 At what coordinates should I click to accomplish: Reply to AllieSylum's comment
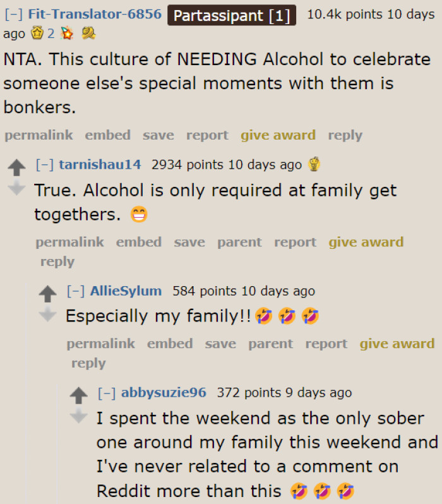(88, 363)
